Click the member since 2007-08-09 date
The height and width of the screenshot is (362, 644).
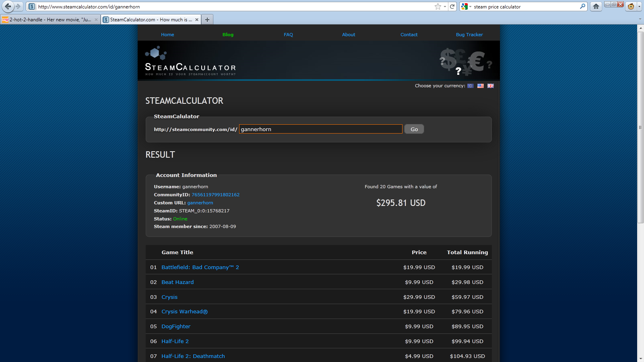pyautogui.click(x=223, y=226)
